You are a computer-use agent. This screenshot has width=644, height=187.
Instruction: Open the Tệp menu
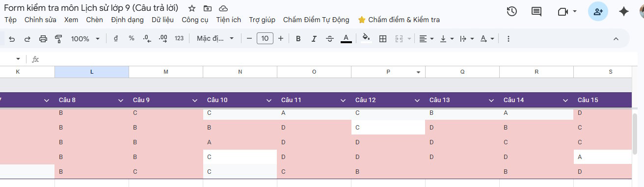10,20
